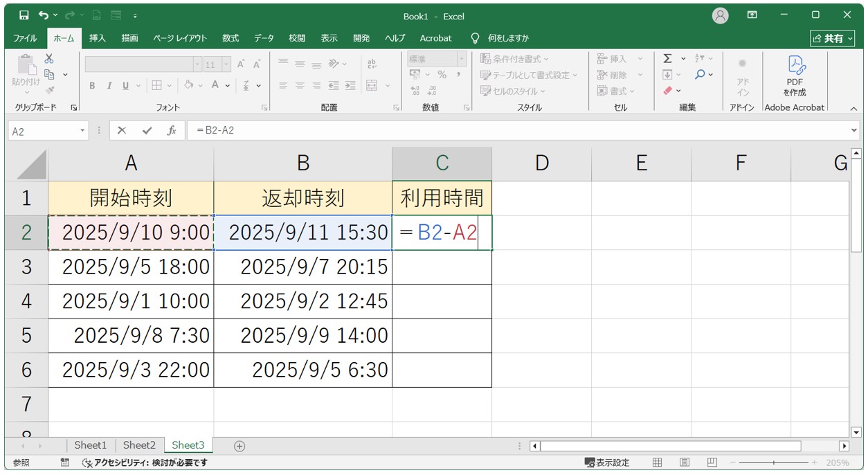Open the borders button in Font group
The width and height of the screenshot is (868, 475).
(157, 85)
